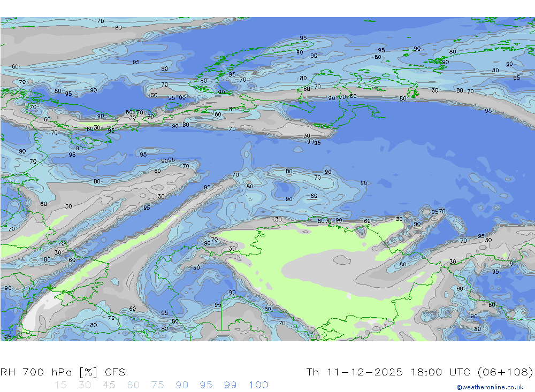Select the 30 value in the color legend

85,385
